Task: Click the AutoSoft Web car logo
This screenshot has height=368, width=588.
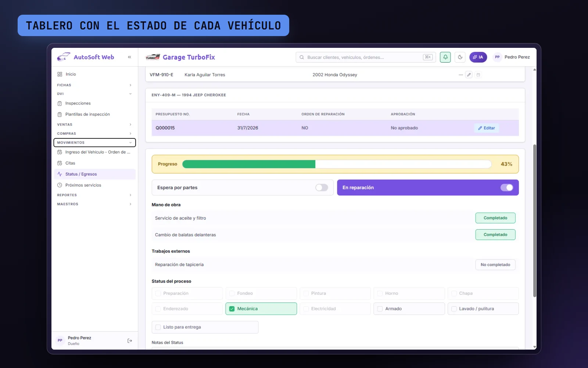Action: 64,57
